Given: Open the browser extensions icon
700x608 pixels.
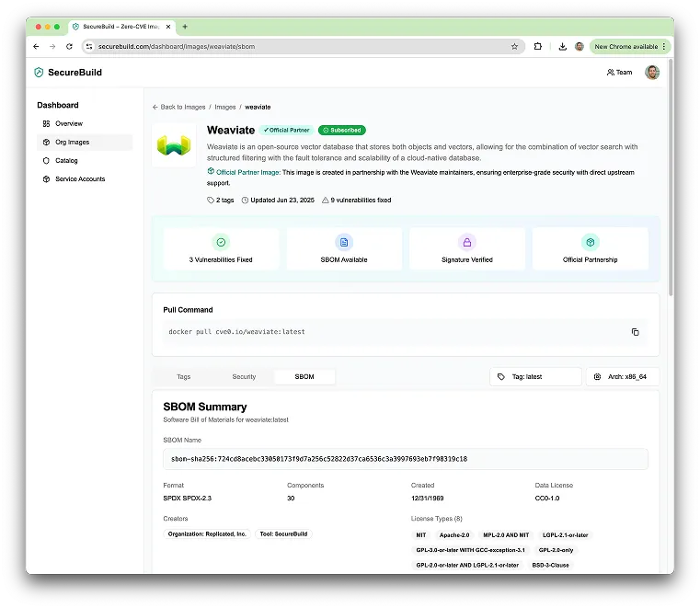Looking at the screenshot, I should point(538,46).
